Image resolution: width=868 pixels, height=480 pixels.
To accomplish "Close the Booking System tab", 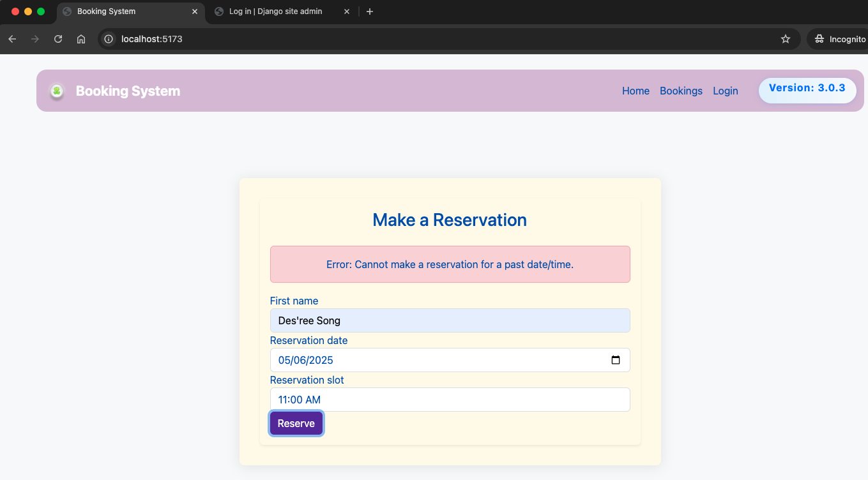I will (x=195, y=11).
